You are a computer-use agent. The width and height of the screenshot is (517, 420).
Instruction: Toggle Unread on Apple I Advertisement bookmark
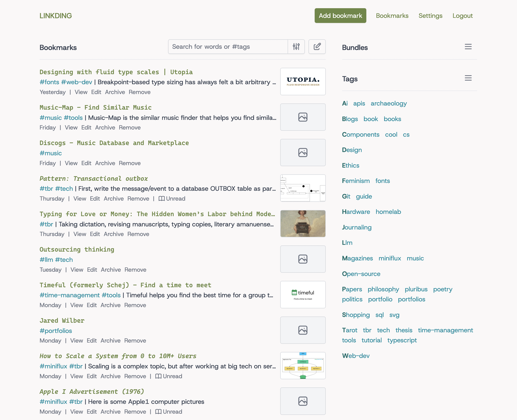pyautogui.click(x=169, y=412)
